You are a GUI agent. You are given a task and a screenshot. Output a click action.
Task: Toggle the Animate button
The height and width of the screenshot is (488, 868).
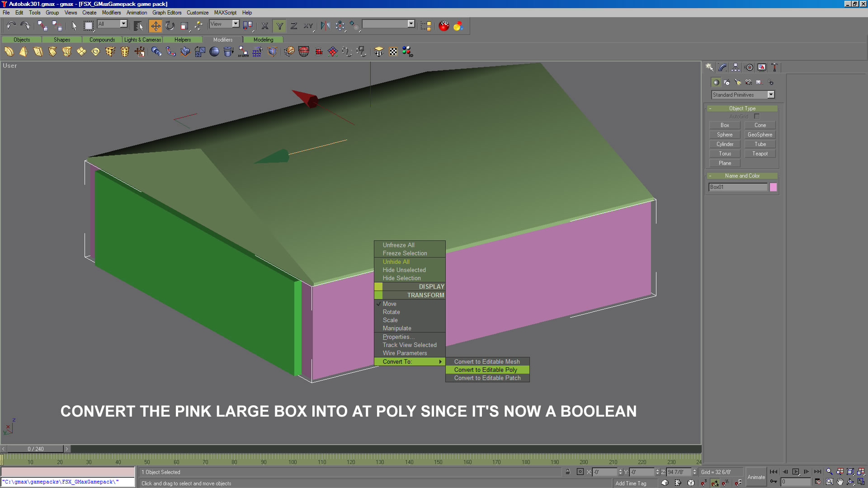tap(756, 477)
